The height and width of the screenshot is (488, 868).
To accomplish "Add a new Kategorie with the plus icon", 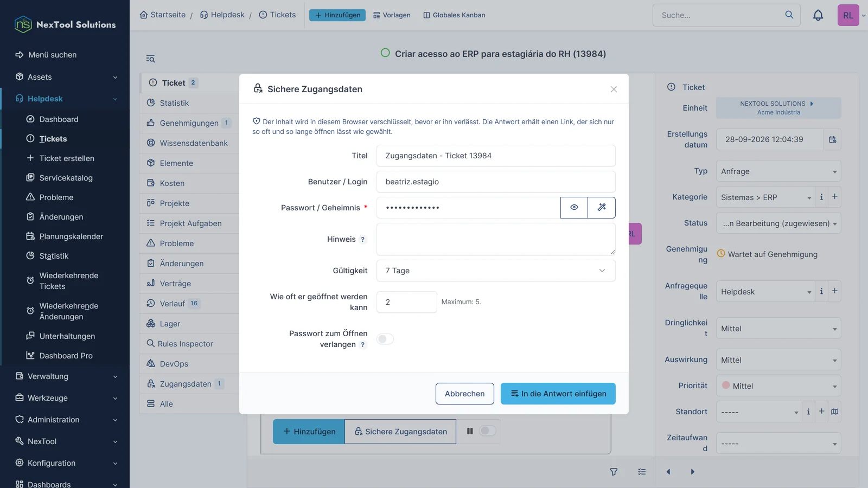I will (835, 197).
